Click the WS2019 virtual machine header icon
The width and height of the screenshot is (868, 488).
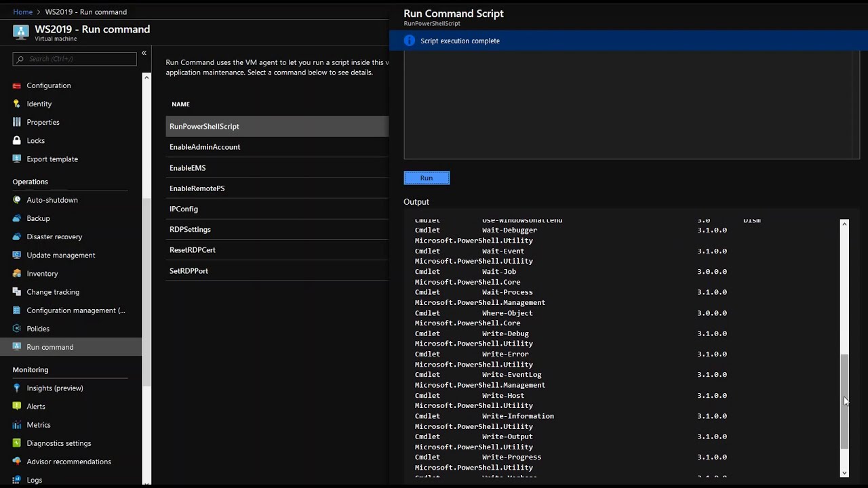click(21, 32)
